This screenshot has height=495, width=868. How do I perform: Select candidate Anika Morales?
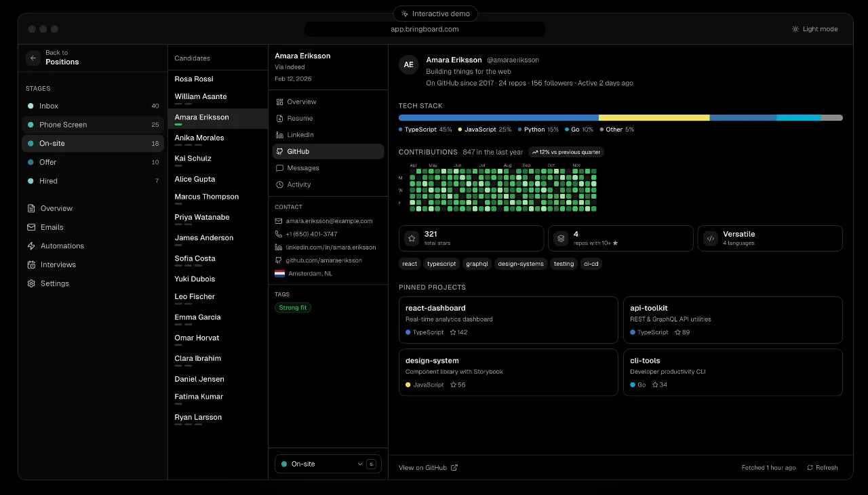[x=218, y=140]
